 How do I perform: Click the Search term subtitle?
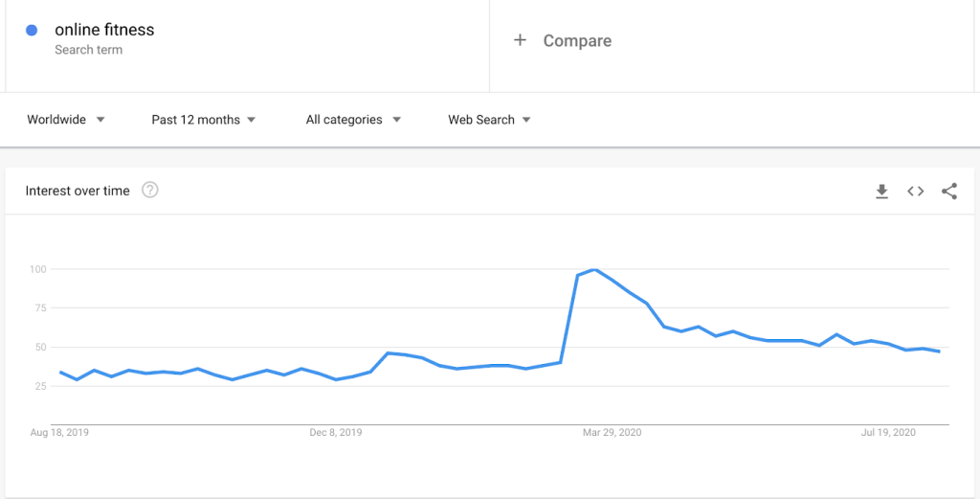coord(89,50)
